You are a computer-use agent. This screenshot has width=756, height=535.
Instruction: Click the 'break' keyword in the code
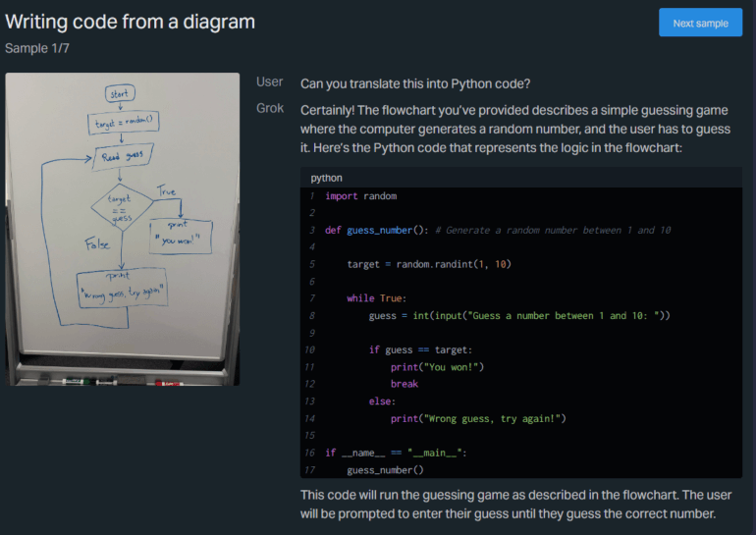404,384
